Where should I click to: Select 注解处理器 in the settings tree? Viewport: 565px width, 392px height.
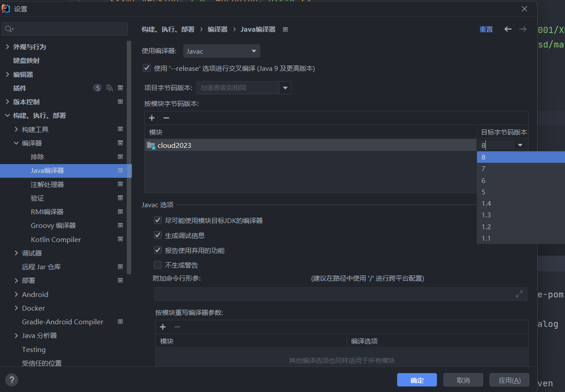tap(47, 184)
